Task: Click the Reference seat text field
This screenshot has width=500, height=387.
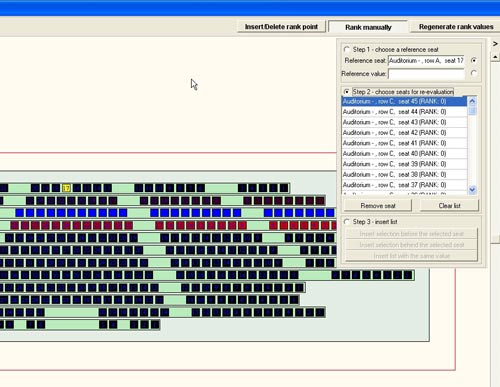Action: pos(426,61)
